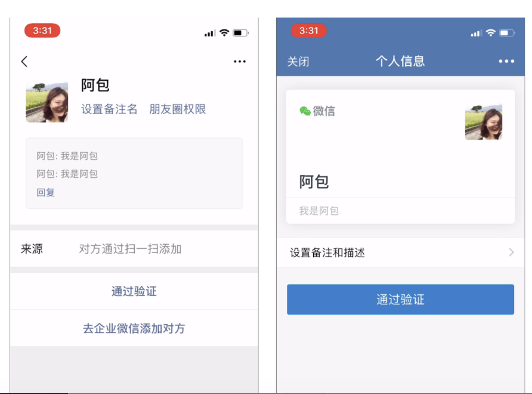Tap 关闭 in the blue header
This screenshot has height=394, width=532.
click(298, 61)
